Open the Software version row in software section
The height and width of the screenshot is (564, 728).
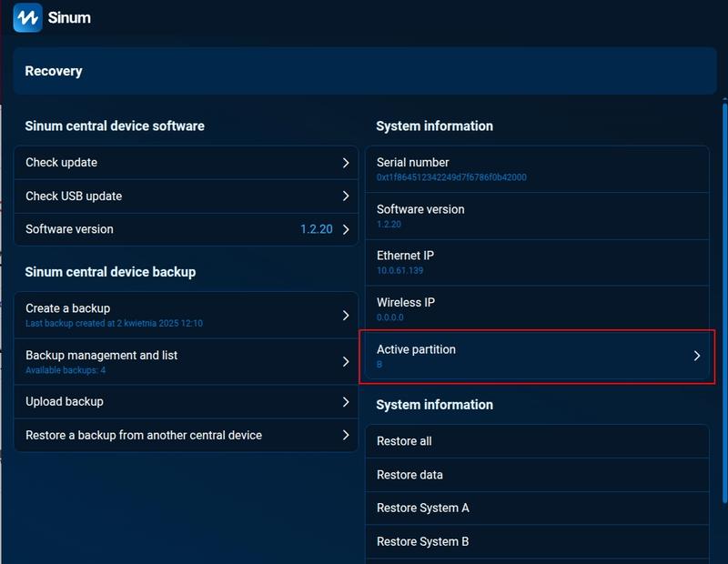pos(187,229)
